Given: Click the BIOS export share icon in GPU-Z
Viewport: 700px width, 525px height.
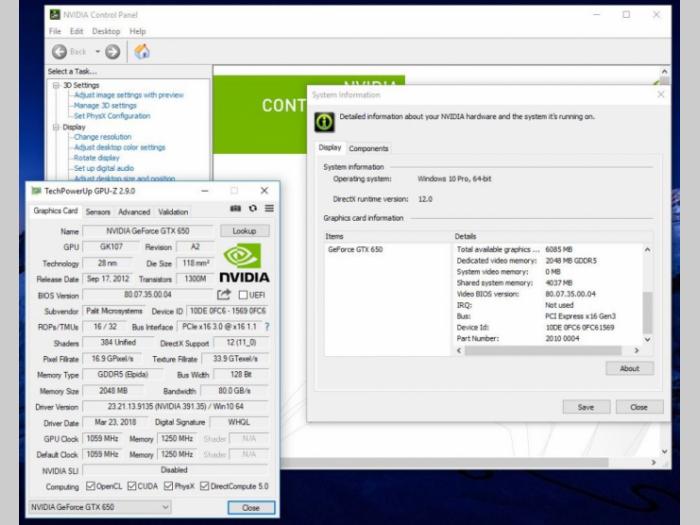Looking at the screenshot, I should pyautogui.click(x=224, y=294).
